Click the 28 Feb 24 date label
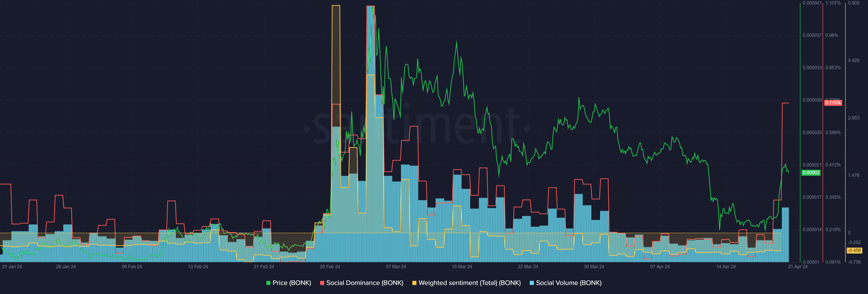This screenshot has height=294, width=868. coord(330,267)
